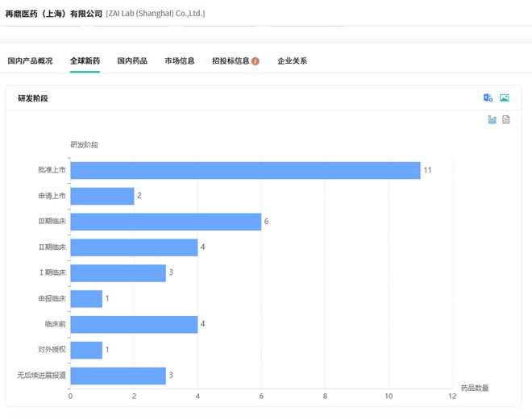Click the III期临床 axis label
The width and height of the screenshot is (532, 420).
click(x=52, y=221)
